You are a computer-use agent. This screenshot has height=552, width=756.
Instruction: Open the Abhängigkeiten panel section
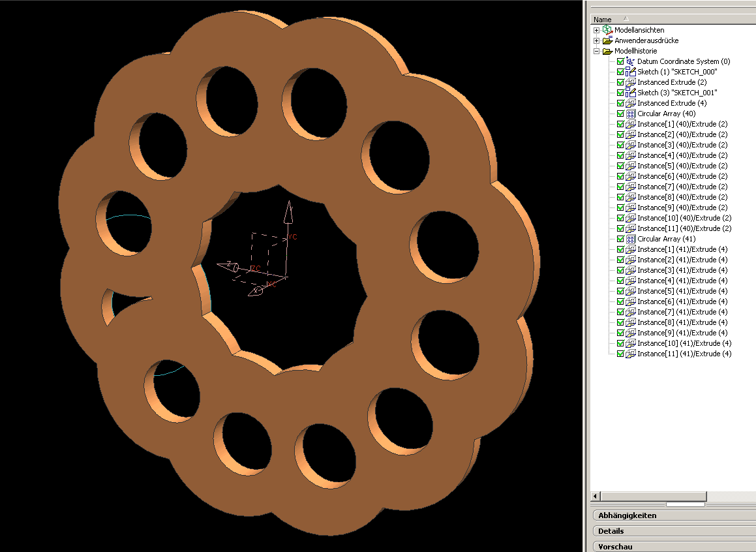point(627,515)
